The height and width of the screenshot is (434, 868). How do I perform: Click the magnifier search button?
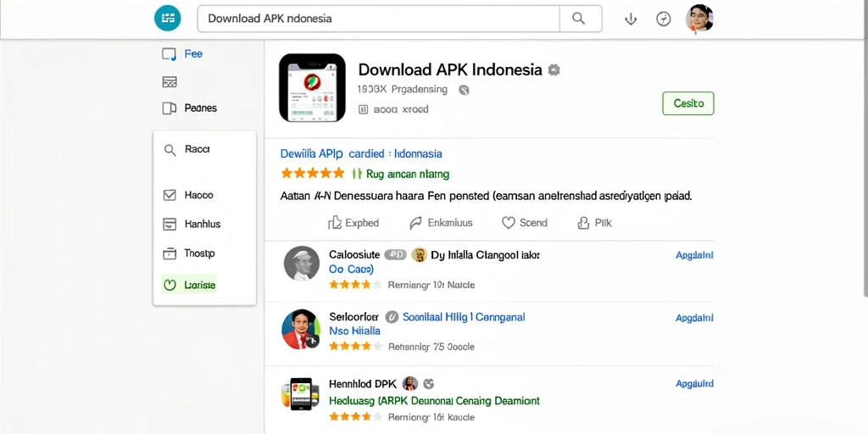click(x=580, y=19)
